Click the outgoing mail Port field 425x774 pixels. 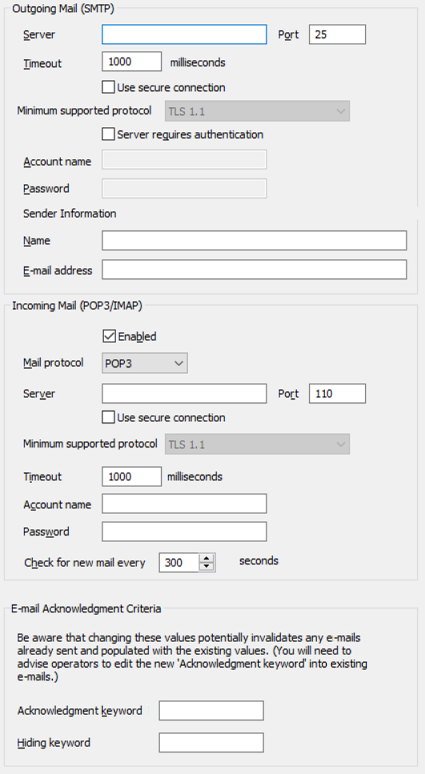pyautogui.click(x=337, y=35)
